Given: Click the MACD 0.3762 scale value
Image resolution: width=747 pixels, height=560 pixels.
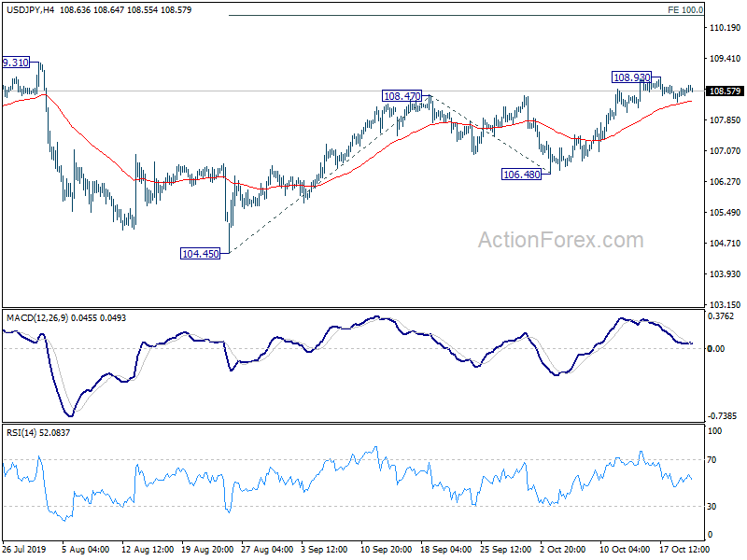Looking at the screenshot, I should [721, 316].
